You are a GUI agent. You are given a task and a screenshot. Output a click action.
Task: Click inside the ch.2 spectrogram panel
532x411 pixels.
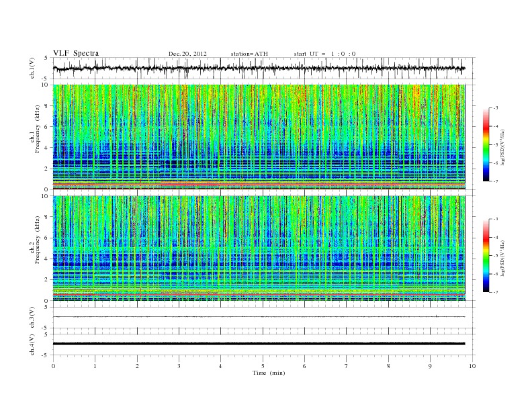[x=259, y=248]
